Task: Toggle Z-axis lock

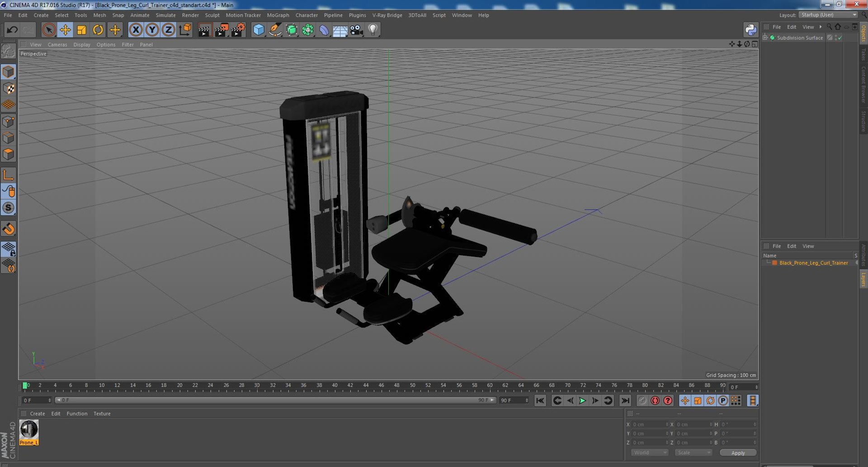Action: pyautogui.click(x=168, y=30)
